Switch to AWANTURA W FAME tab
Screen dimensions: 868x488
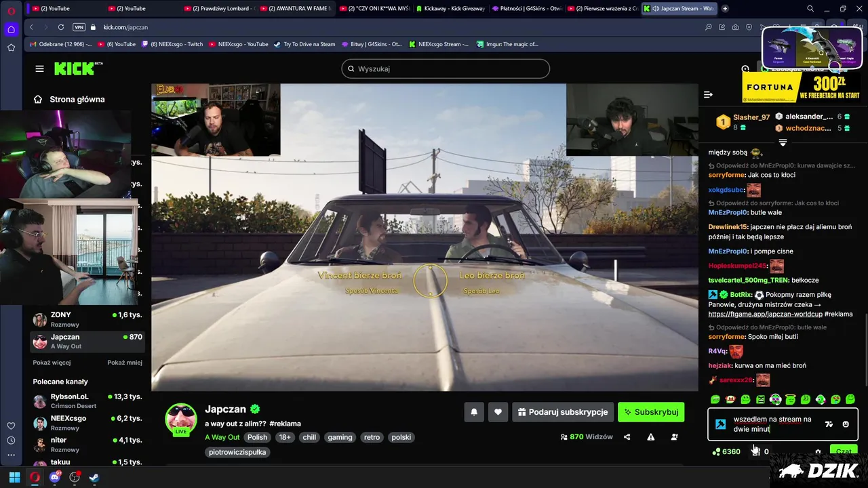(x=294, y=9)
